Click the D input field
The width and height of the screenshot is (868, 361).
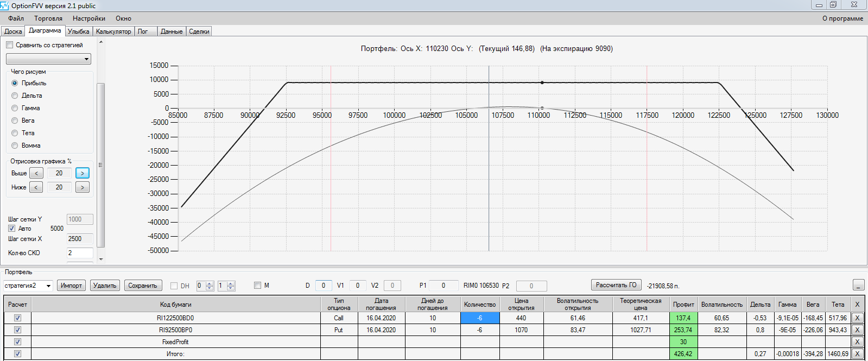click(324, 286)
